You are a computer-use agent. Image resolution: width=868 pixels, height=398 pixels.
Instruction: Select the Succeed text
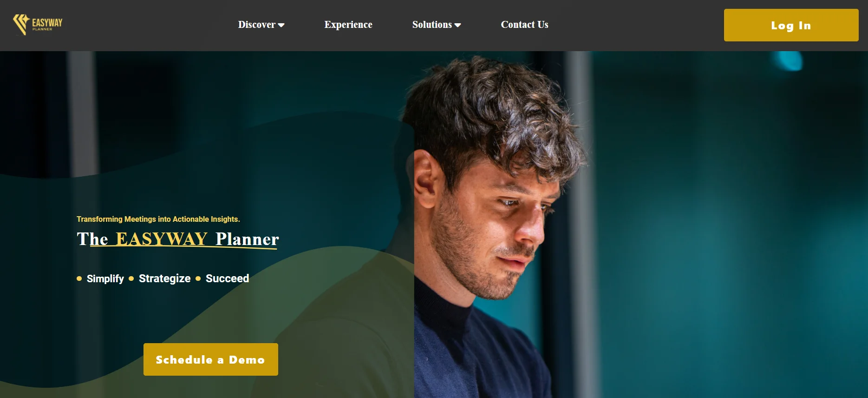[228, 279]
